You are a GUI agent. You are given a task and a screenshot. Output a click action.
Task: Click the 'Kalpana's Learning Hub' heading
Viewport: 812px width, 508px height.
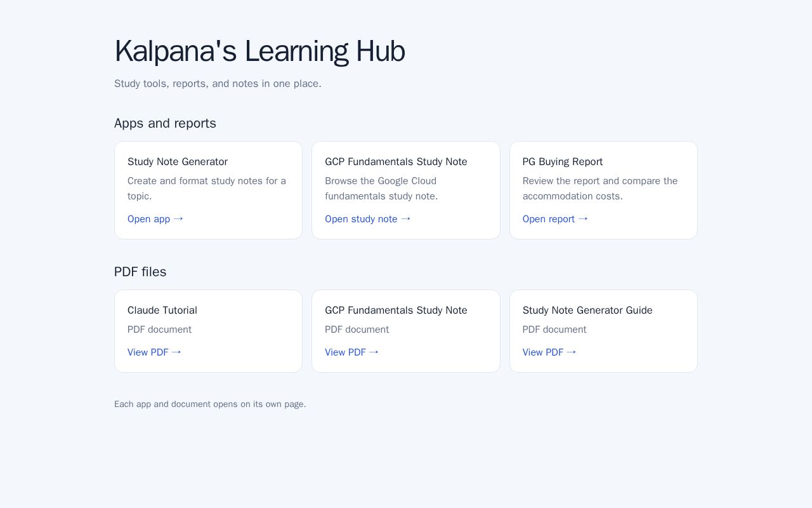[259, 51]
